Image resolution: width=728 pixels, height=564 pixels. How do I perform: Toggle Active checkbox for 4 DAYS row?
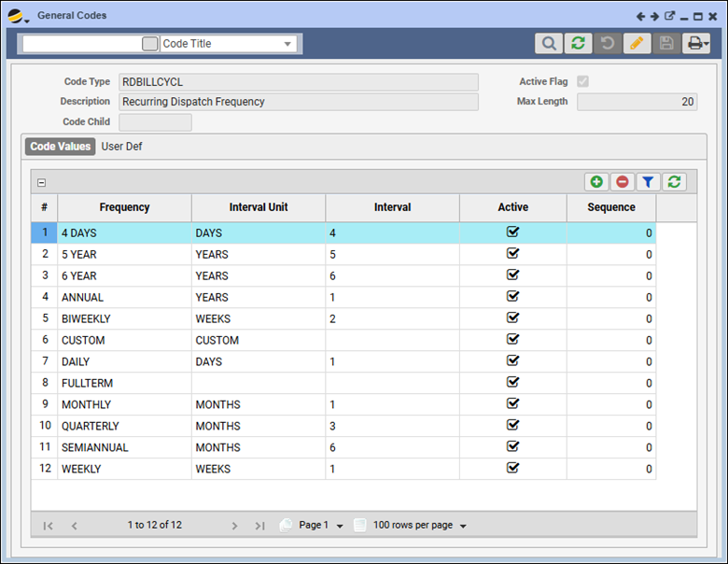pyautogui.click(x=512, y=232)
